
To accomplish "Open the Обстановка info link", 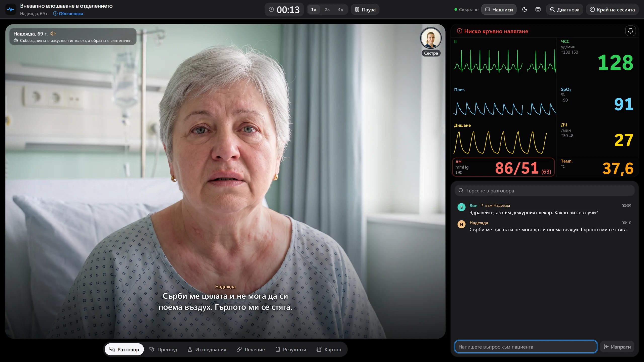I will pos(68,14).
